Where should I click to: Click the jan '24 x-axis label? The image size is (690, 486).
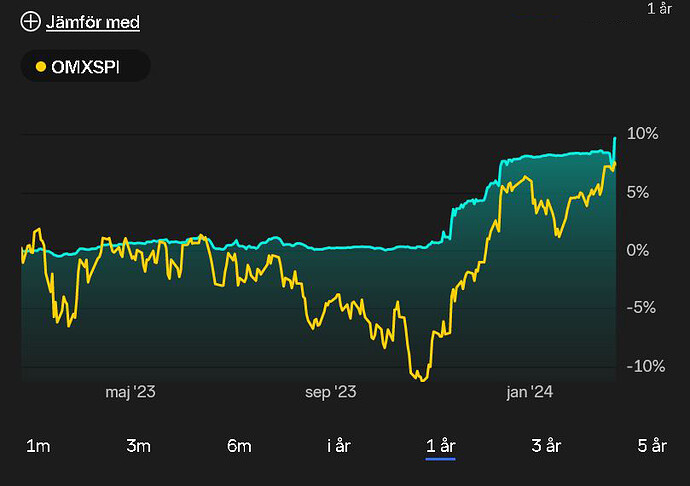point(527,393)
